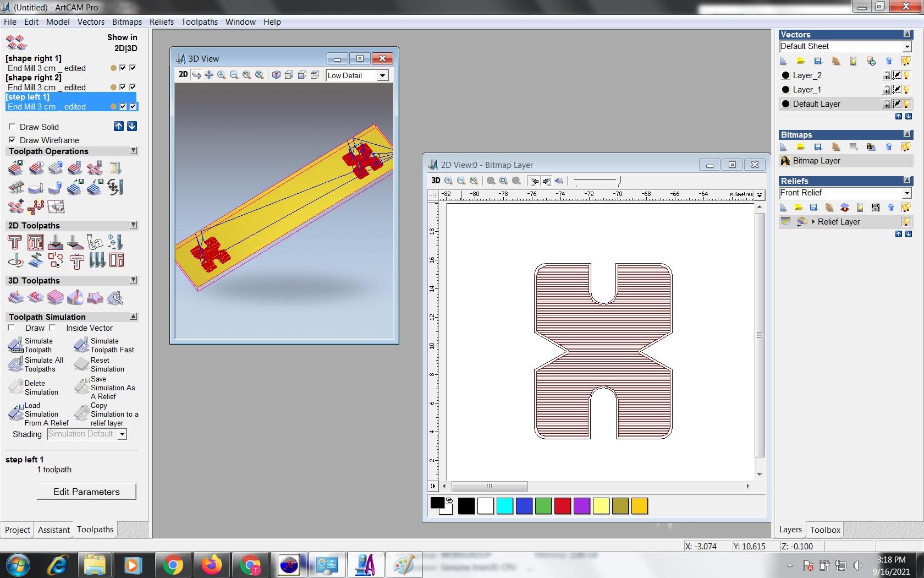This screenshot has height=578, width=924.
Task: Toggle Default Layer snapping icon
Action: click(897, 104)
